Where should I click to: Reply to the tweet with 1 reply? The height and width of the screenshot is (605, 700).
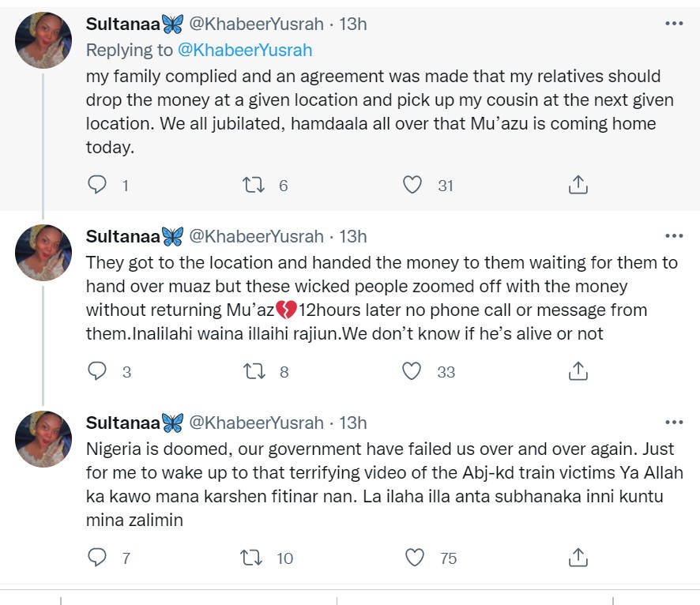pyautogui.click(x=97, y=185)
